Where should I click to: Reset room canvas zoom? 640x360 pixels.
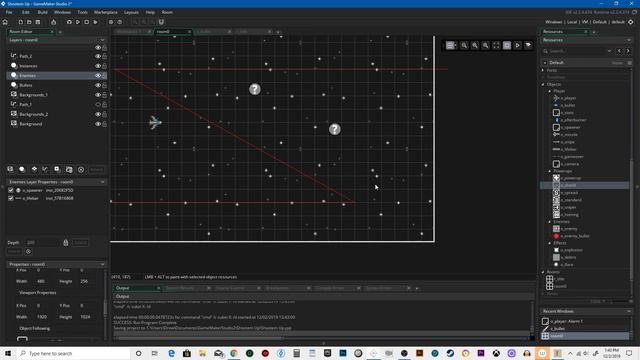pyautogui.click(x=475, y=45)
